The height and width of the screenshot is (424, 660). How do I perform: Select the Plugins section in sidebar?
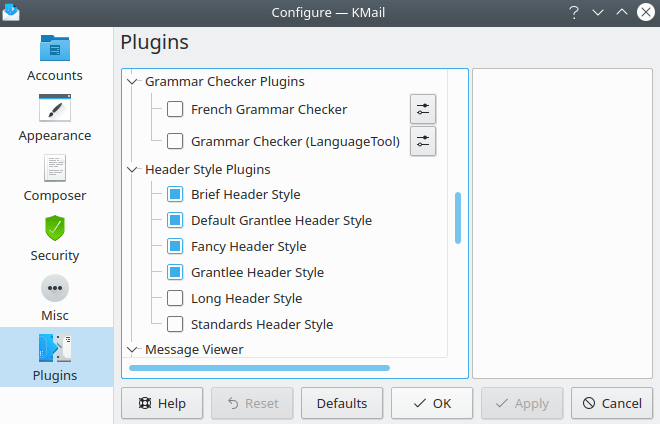click(55, 358)
